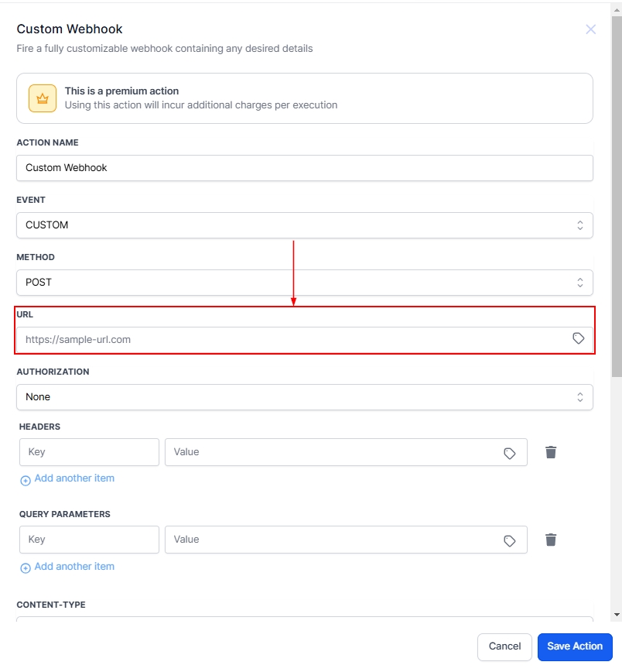Select the Query Parameters Key input

coord(89,540)
